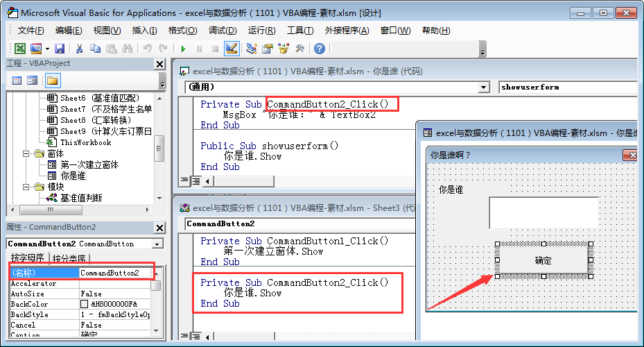The height and width of the screenshot is (347, 644).
Task: Close the 属性 - CommandButton2 properties panel
Action: [x=159, y=228]
